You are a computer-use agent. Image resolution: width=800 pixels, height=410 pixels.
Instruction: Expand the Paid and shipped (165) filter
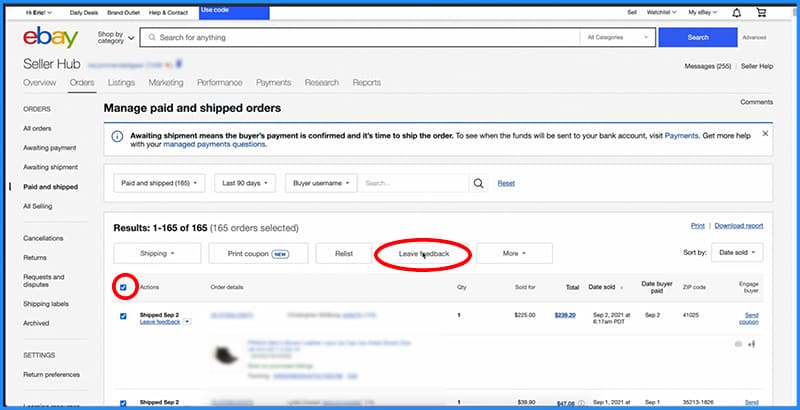pyautogui.click(x=159, y=183)
